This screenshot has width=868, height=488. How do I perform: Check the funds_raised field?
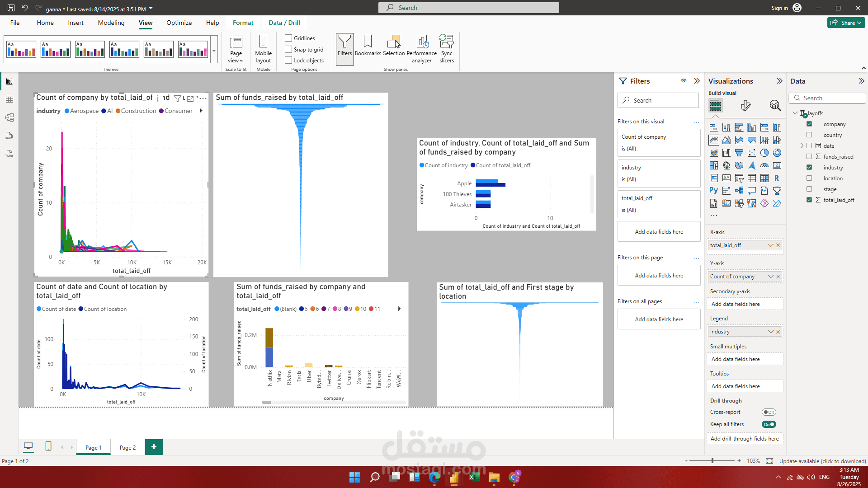(x=809, y=156)
